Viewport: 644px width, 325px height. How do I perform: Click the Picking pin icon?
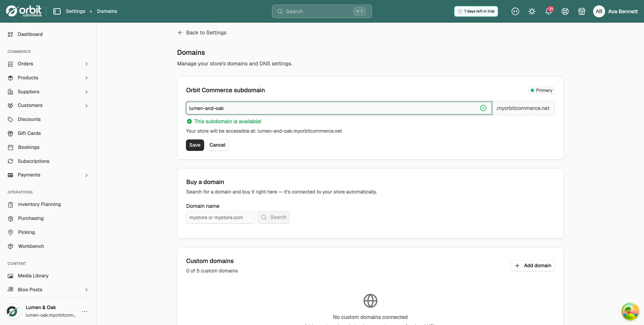point(10,232)
